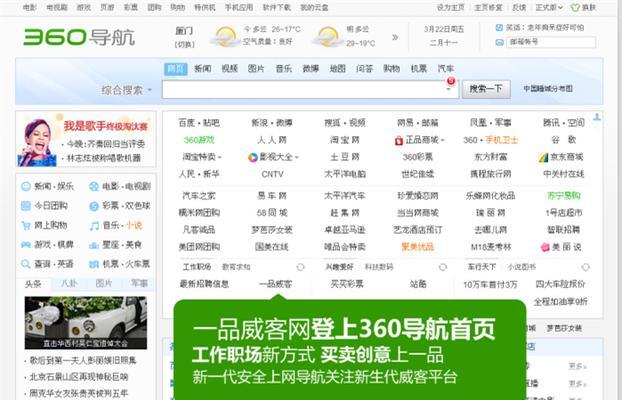Open the 正式版 version dropdown

[549, 8]
